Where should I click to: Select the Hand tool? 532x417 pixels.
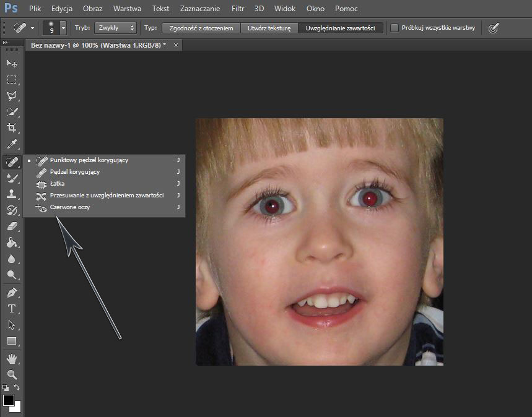12,358
